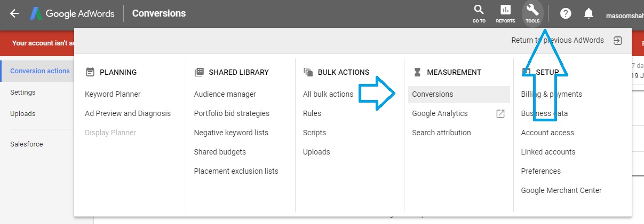Click the red account alert banner text
Image resolution: width=644 pixels, height=224 pixels.
pos(43,43)
